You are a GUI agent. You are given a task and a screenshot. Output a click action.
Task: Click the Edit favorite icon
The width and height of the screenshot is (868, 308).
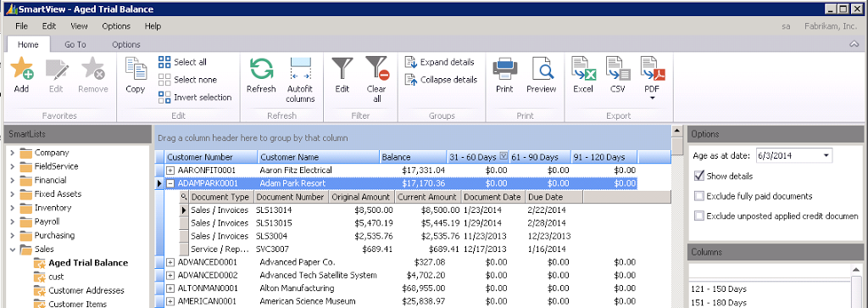(57, 70)
